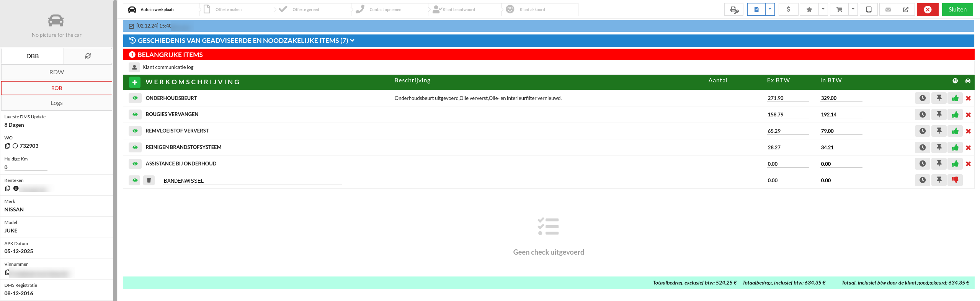
Task: Open the Klant communicatie log
Action: pyautogui.click(x=168, y=67)
